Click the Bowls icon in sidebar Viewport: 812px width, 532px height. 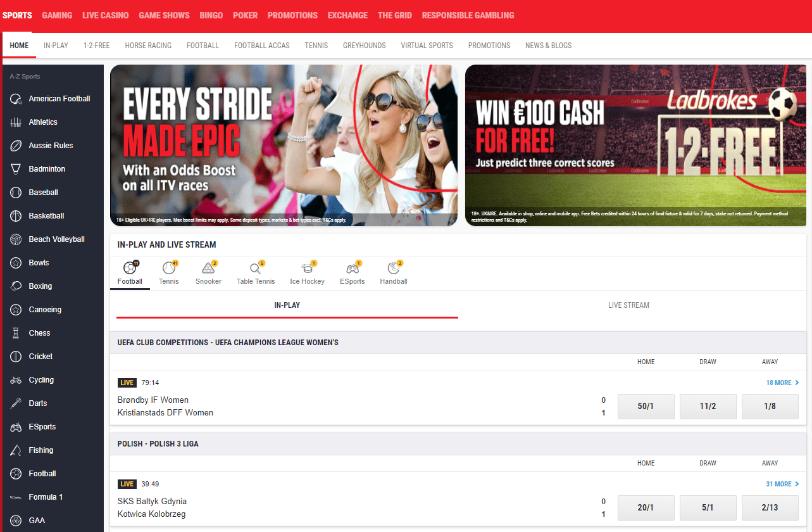coord(16,263)
